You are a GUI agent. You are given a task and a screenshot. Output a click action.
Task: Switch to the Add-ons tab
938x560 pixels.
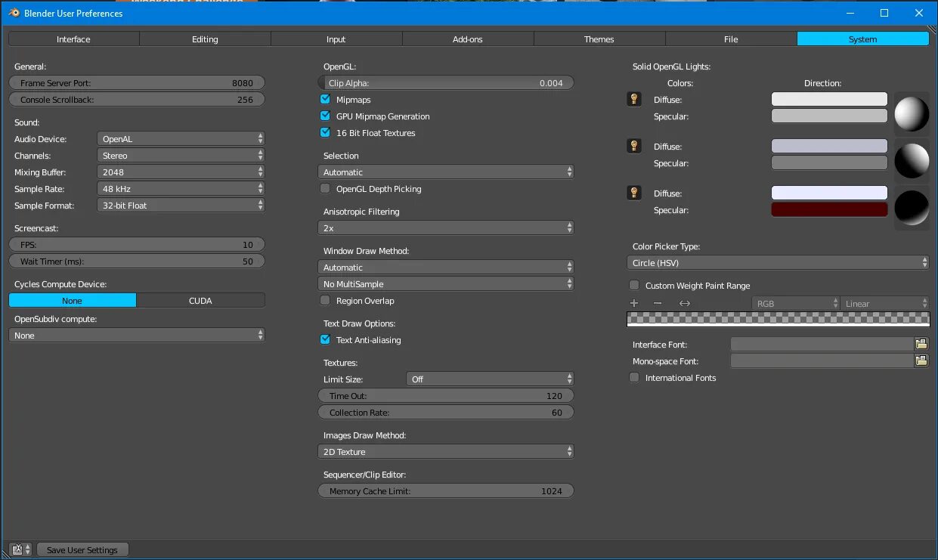tap(468, 39)
